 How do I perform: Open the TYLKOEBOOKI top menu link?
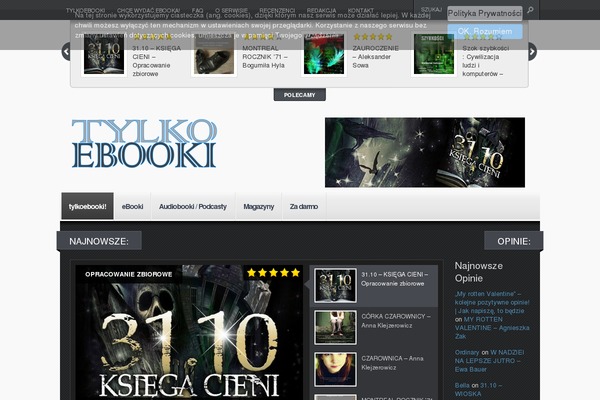click(x=85, y=10)
